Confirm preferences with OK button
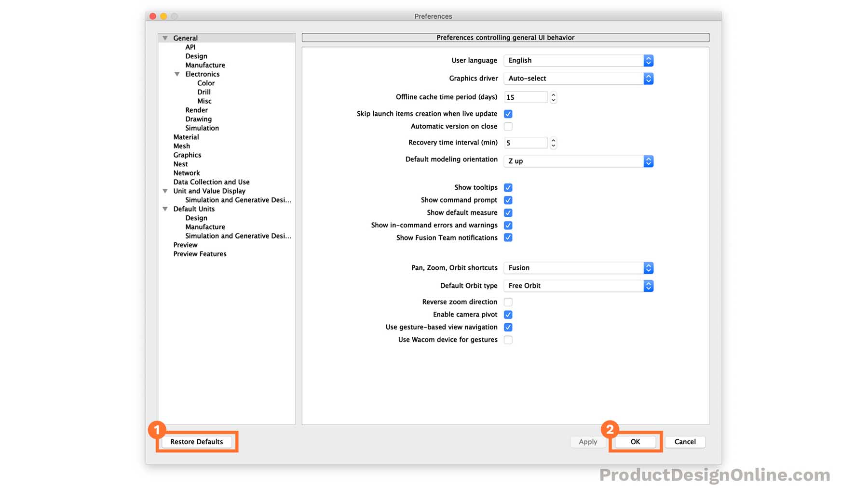Screen dimensions: 868x488 click(635, 442)
